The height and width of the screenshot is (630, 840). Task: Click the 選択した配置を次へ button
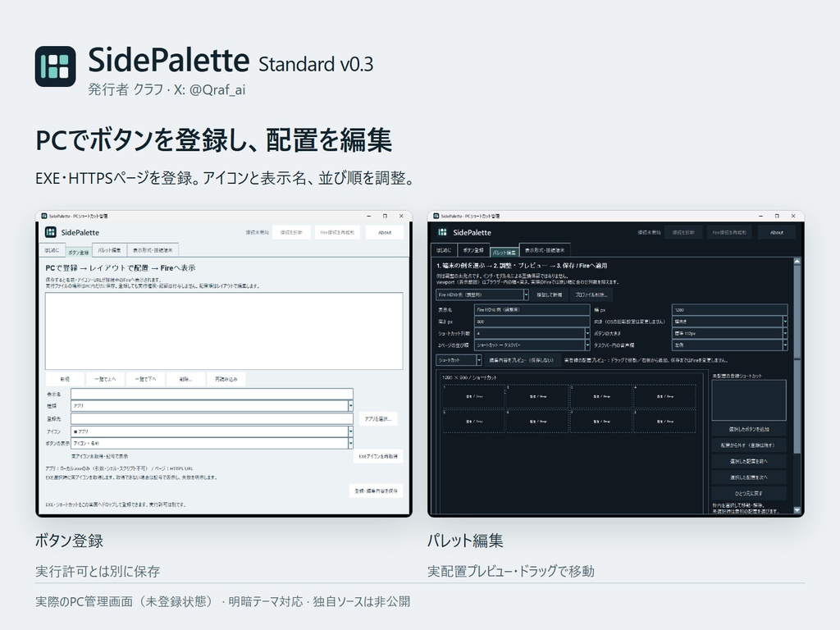tap(749, 477)
